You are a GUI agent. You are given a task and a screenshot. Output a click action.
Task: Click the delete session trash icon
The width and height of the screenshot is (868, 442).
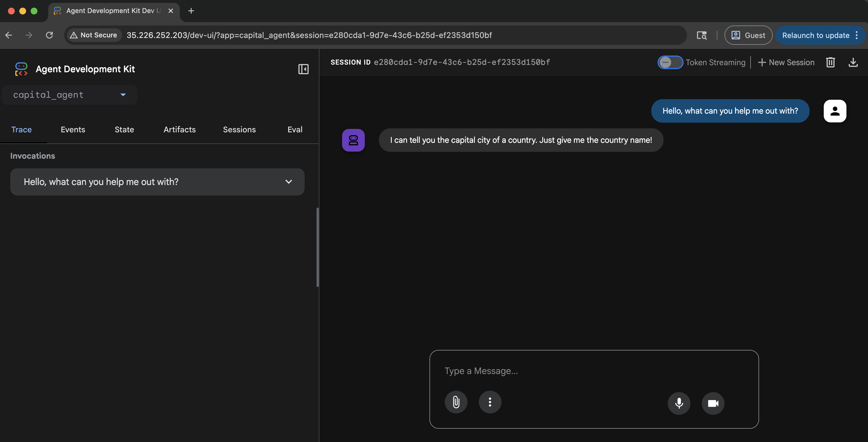point(830,62)
